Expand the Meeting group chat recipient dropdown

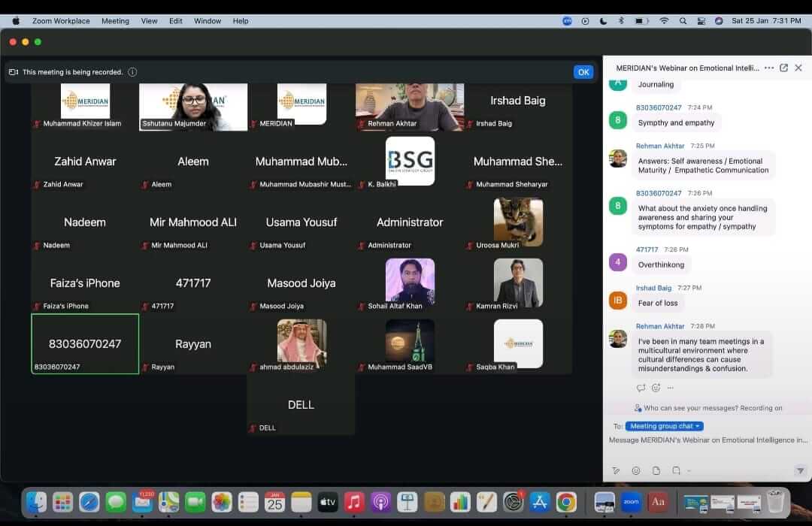click(x=665, y=426)
